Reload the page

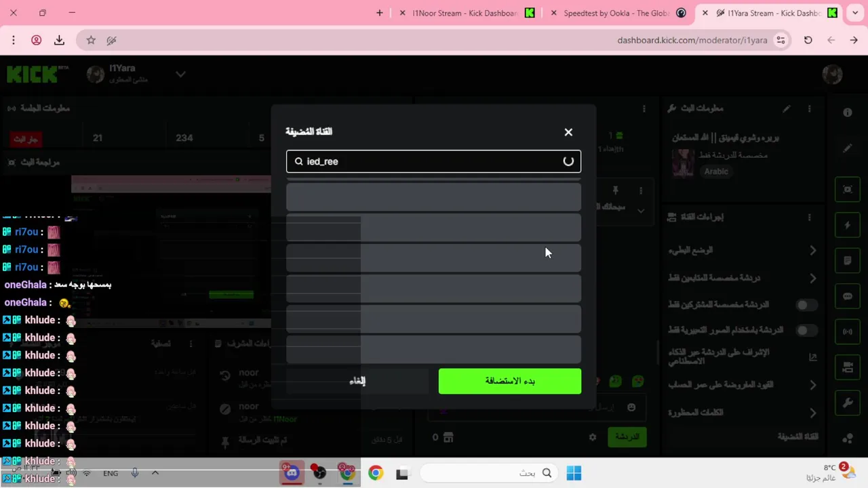tap(808, 40)
